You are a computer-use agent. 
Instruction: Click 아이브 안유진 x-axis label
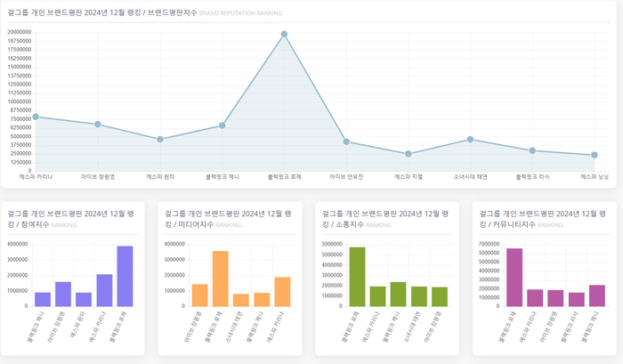346,177
